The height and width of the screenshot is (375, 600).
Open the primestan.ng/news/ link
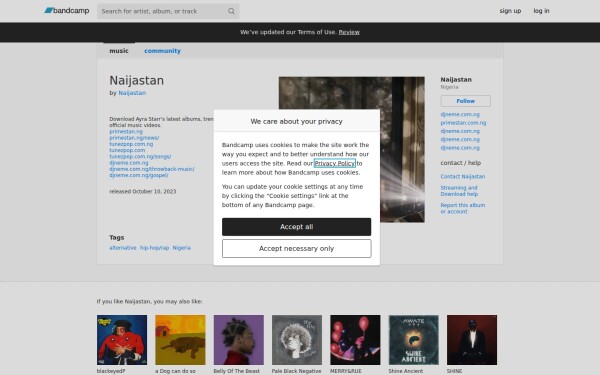134,138
